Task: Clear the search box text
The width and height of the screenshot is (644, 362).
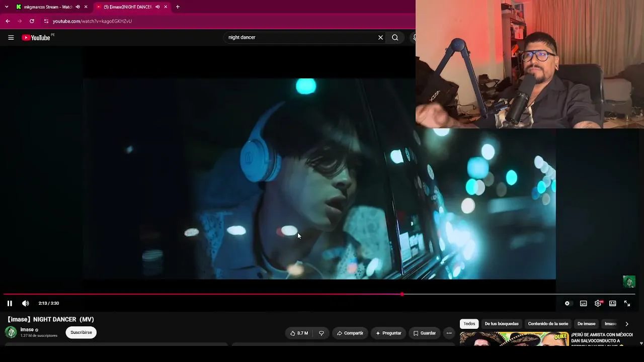Action: (380, 37)
